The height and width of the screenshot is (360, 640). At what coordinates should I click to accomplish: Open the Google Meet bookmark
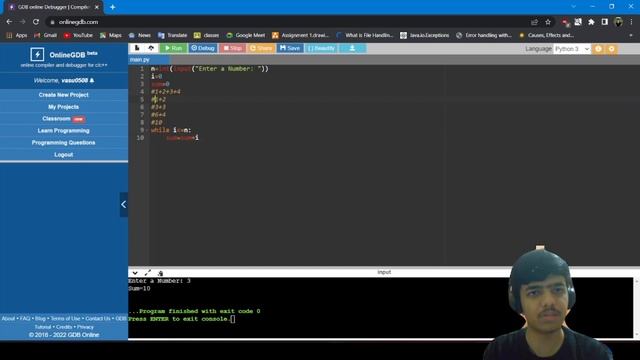(x=246, y=36)
